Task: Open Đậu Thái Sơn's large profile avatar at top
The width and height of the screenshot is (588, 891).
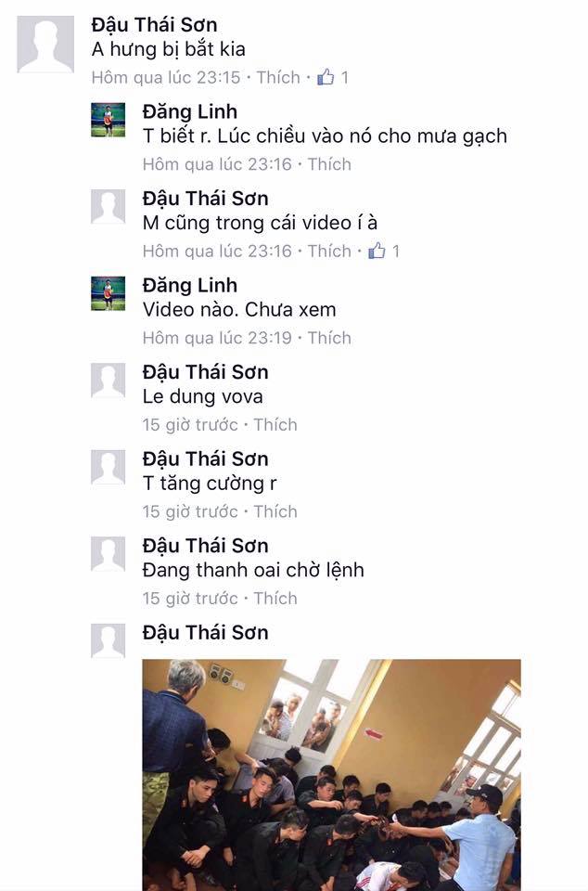Action: click(45, 45)
